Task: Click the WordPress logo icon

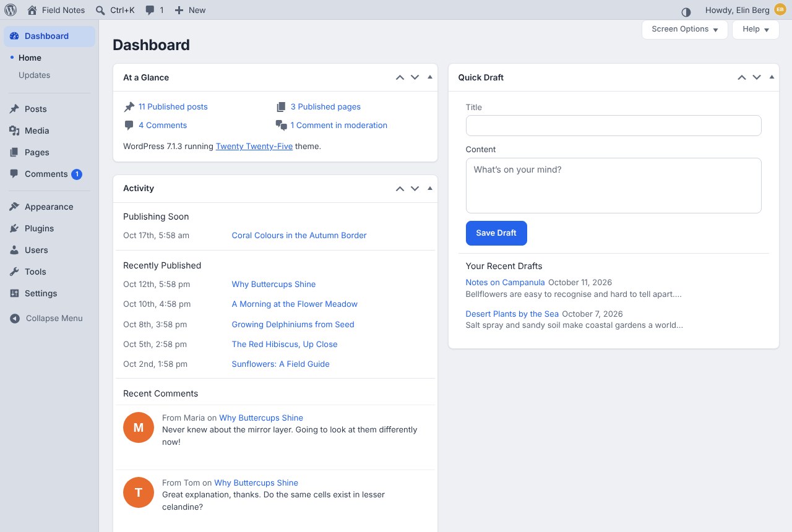Action: click(11, 10)
